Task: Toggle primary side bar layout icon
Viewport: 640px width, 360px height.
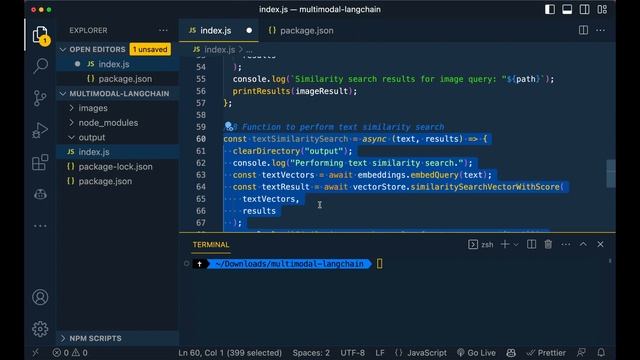Action: (x=550, y=9)
